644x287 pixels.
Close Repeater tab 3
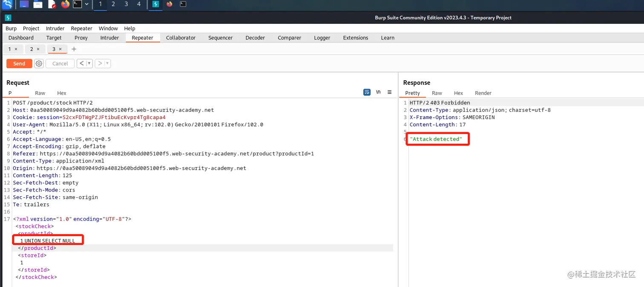tap(60, 49)
